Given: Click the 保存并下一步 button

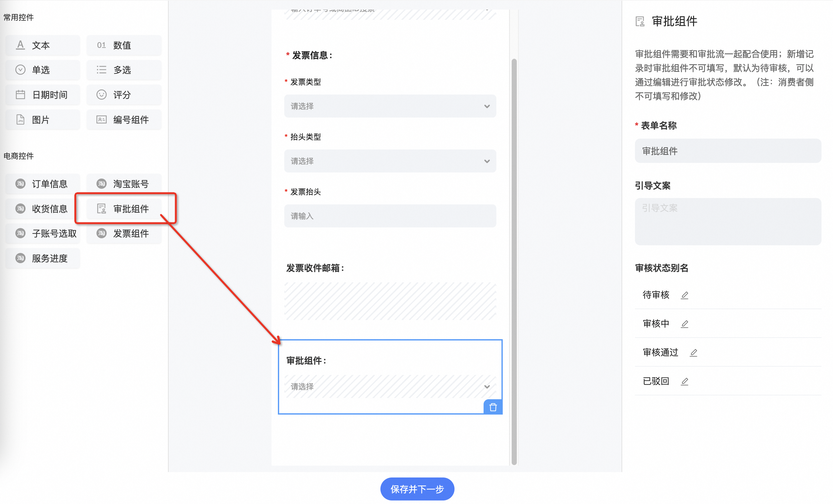Looking at the screenshot, I should (417, 489).
